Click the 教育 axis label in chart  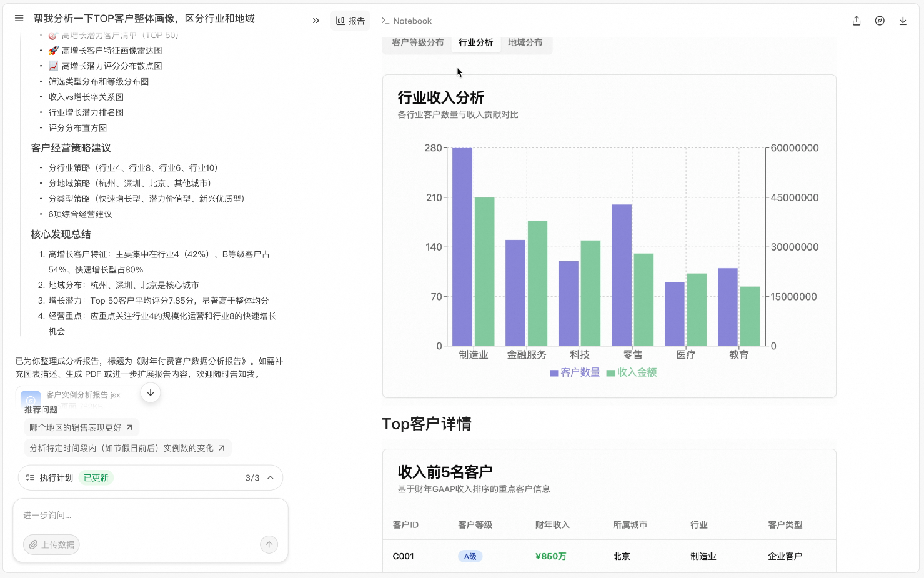tap(738, 355)
